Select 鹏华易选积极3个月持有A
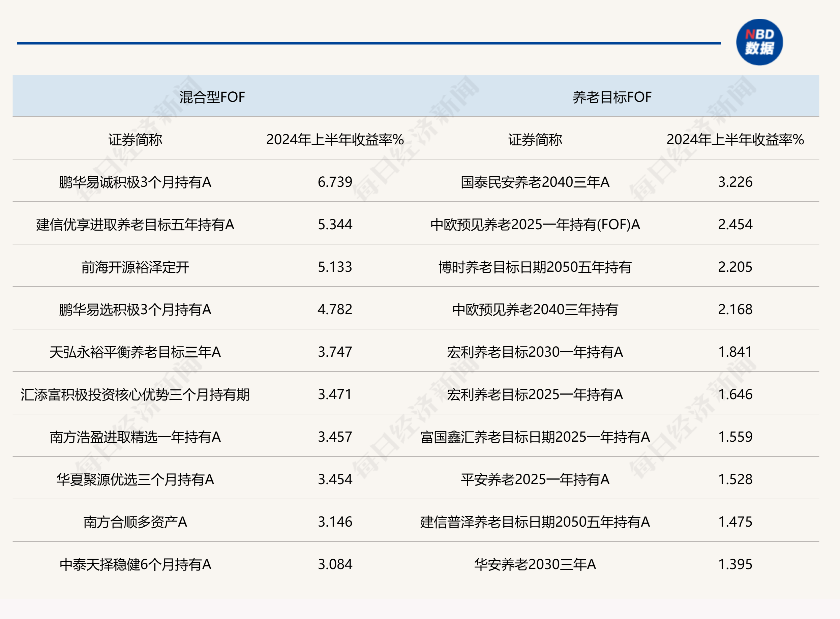The width and height of the screenshot is (840, 619). pos(135,309)
